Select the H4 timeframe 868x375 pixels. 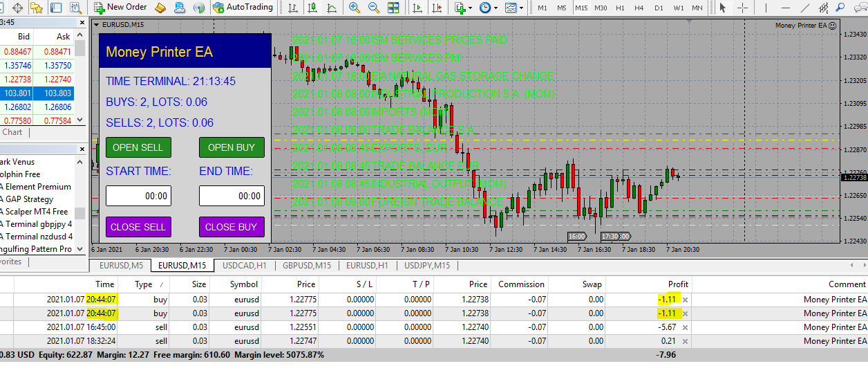tap(639, 8)
